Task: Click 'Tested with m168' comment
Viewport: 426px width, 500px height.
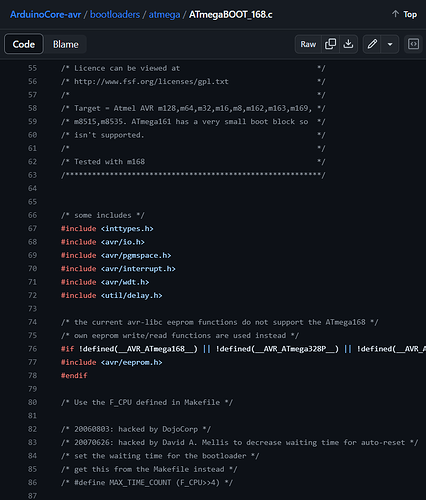Action: click(x=109, y=162)
